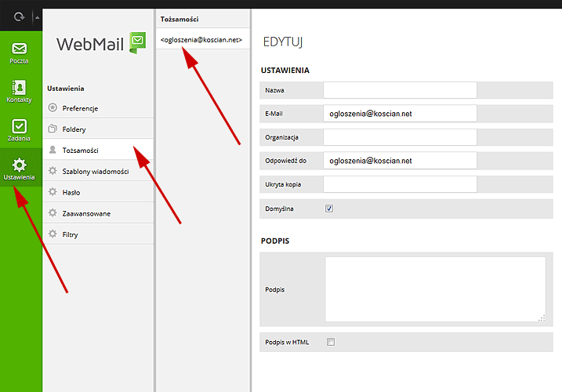This screenshot has width=562, height=392.
Task: Click the Nazwa input field
Action: tap(400, 90)
